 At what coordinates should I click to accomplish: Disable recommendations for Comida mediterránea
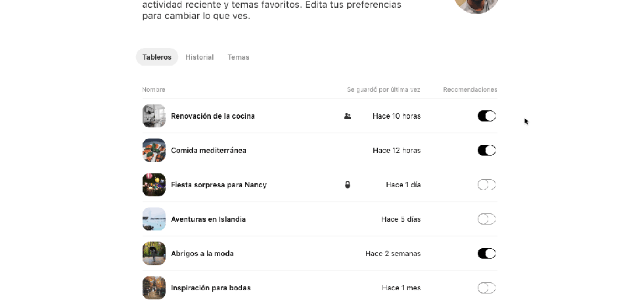[x=486, y=150]
